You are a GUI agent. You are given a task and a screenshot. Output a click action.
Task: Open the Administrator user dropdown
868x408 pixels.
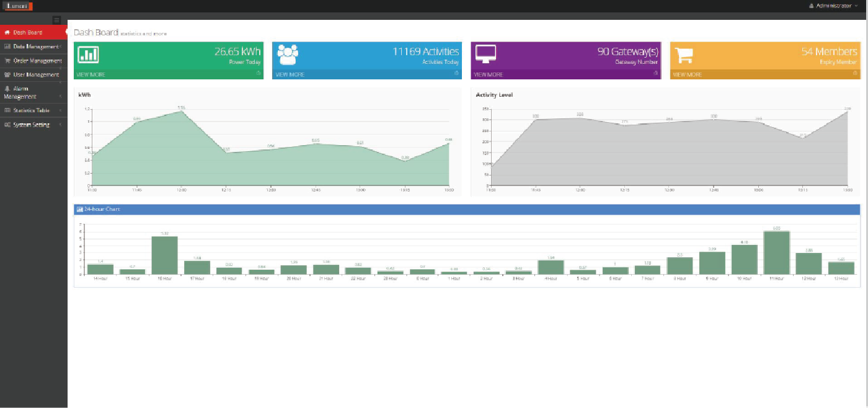[833, 6]
